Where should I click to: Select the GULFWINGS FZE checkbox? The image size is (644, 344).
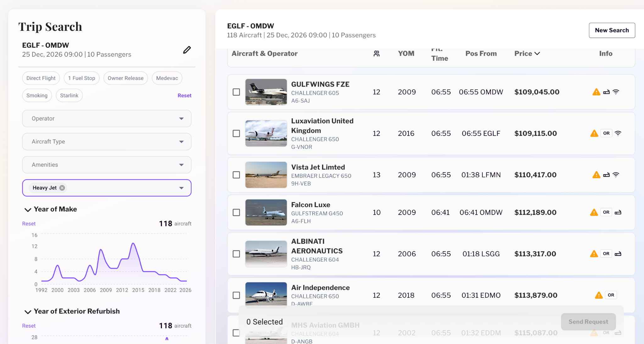tap(236, 92)
